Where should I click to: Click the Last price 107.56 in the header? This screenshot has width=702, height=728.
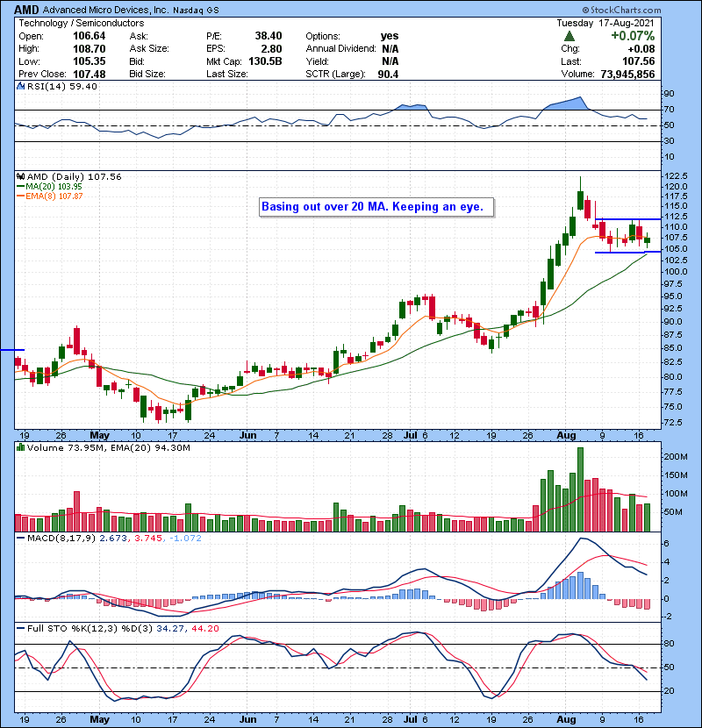tap(639, 61)
